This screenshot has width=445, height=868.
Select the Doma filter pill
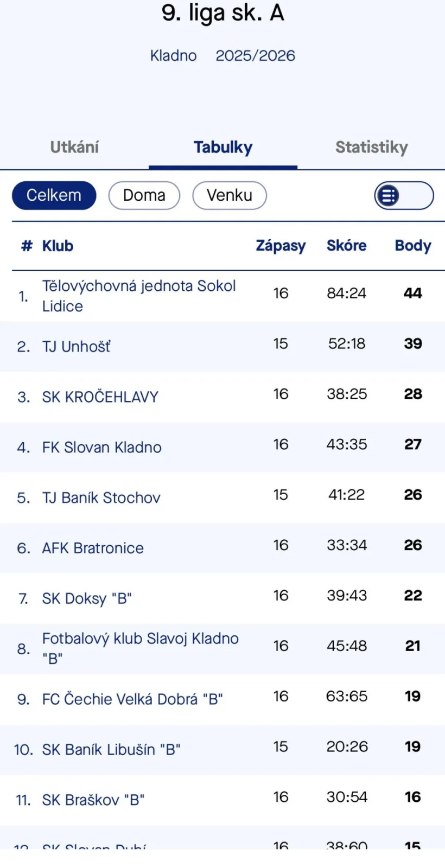click(144, 195)
